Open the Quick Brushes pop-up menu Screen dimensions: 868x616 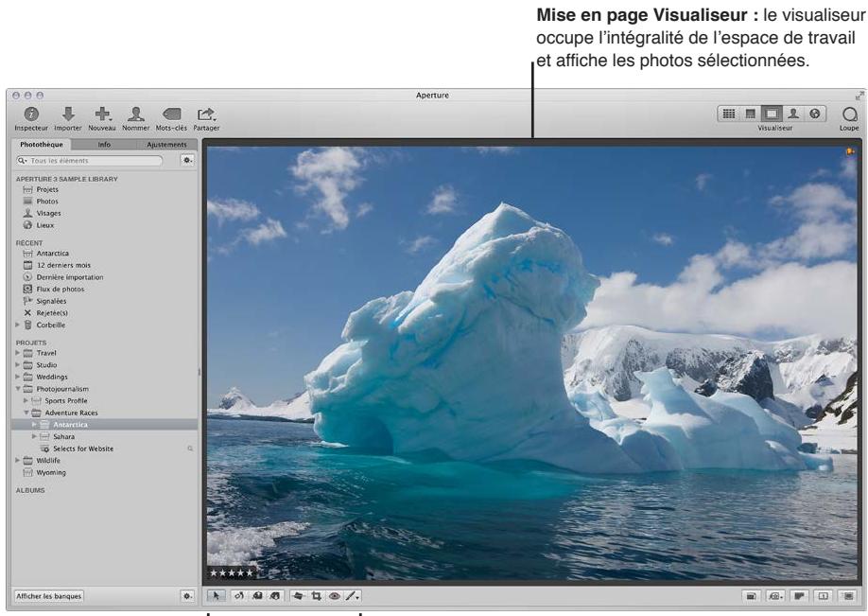click(353, 596)
